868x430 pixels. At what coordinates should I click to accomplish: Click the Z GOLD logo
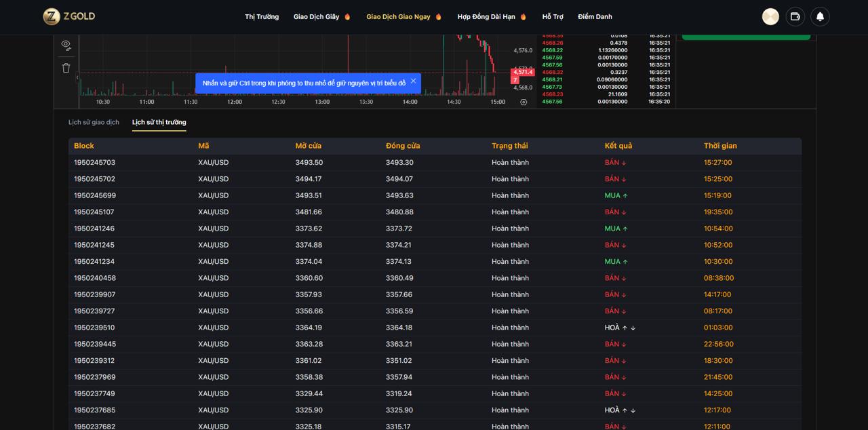pyautogui.click(x=69, y=16)
